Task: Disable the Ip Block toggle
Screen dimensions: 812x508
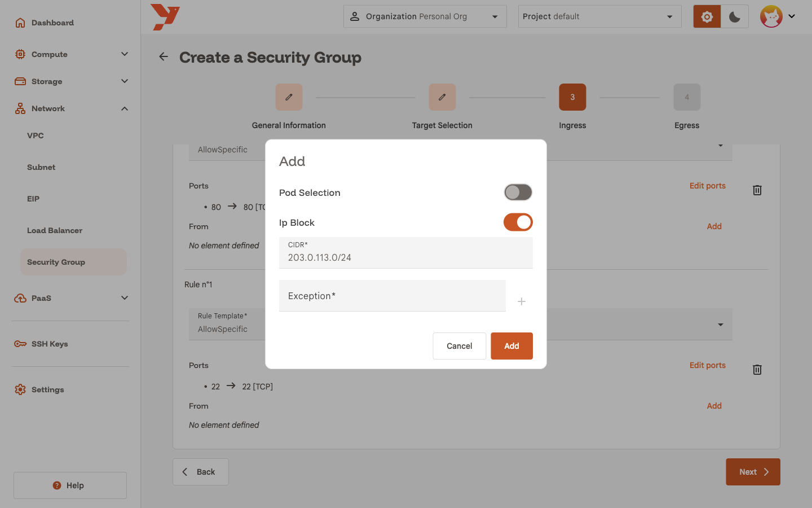Action: pyautogui.click(x=518, y=222)
